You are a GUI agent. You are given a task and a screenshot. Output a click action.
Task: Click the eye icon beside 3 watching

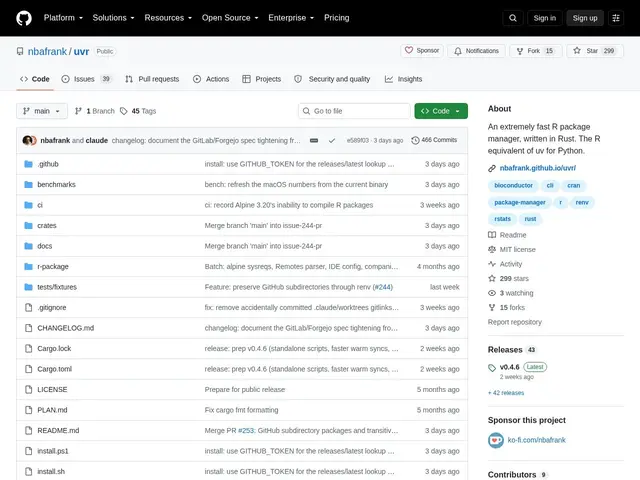[x=492, y=293]
